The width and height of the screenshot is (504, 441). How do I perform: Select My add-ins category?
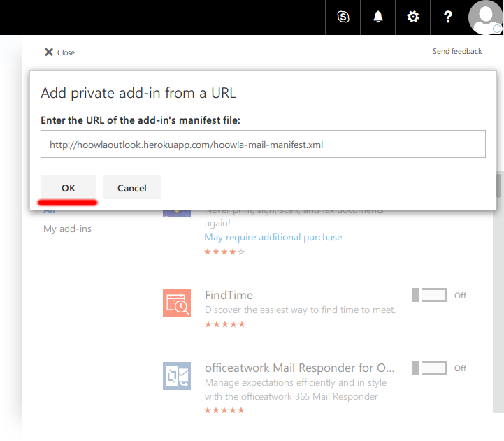pos(68,229)
